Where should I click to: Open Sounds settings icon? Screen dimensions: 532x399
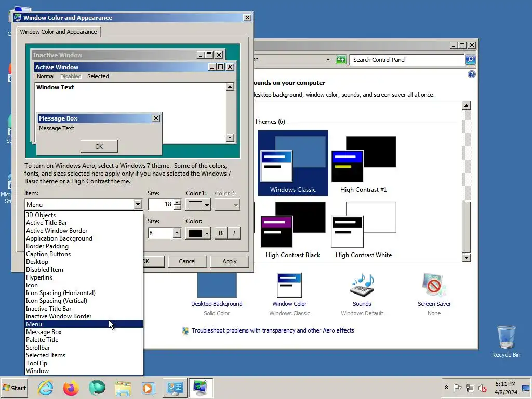[362, 285]
